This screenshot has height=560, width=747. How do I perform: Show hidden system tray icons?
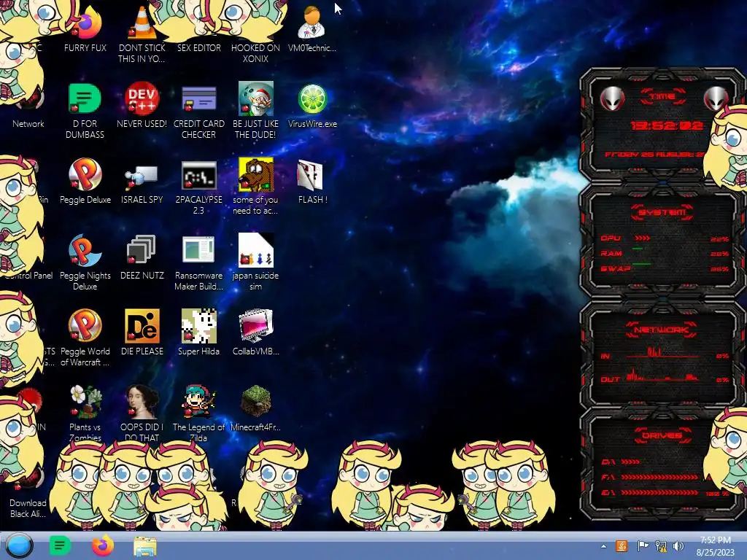603,547
